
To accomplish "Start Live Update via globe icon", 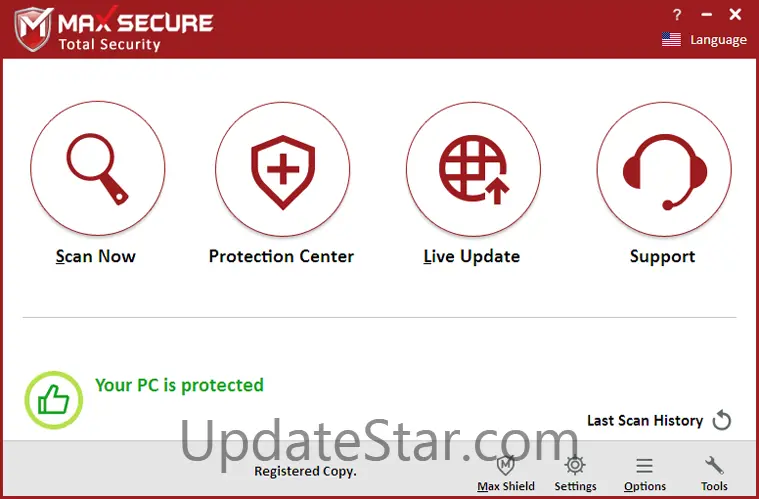I will (473, 169).
